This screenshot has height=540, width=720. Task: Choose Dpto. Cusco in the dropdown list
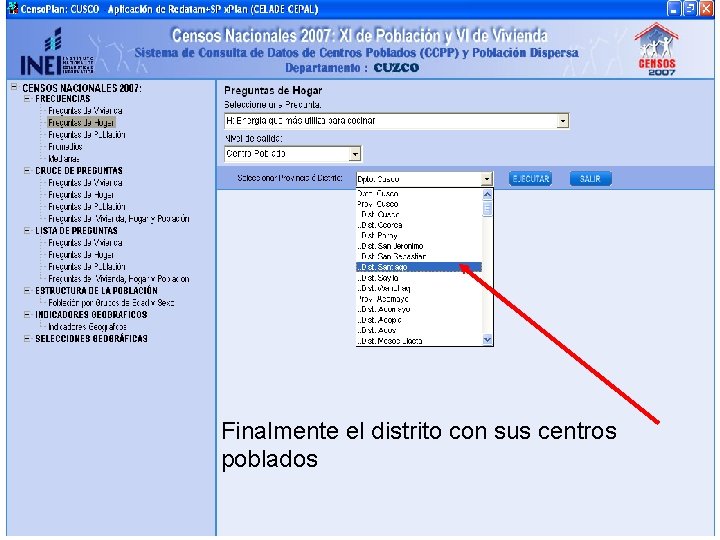tap(419, 193)
